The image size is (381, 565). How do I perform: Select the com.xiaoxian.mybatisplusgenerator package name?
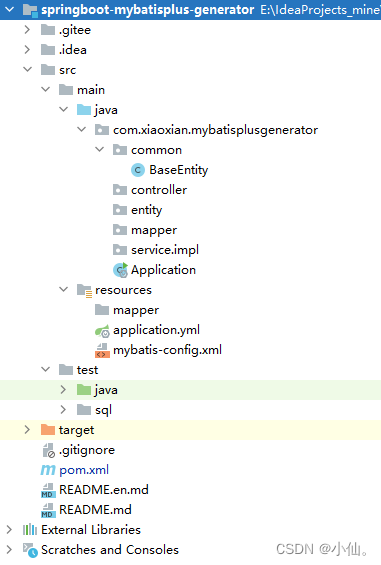click(x=216, y=130)
